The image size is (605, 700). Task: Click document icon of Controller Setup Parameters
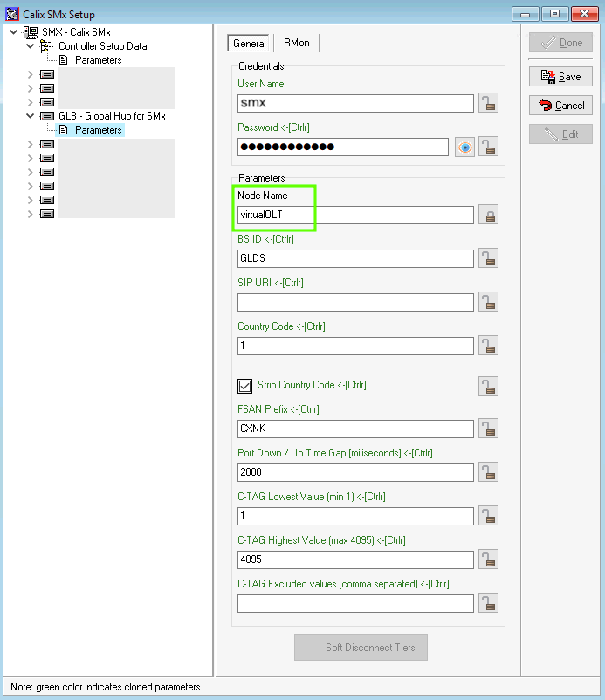click(x=64, y=60)
